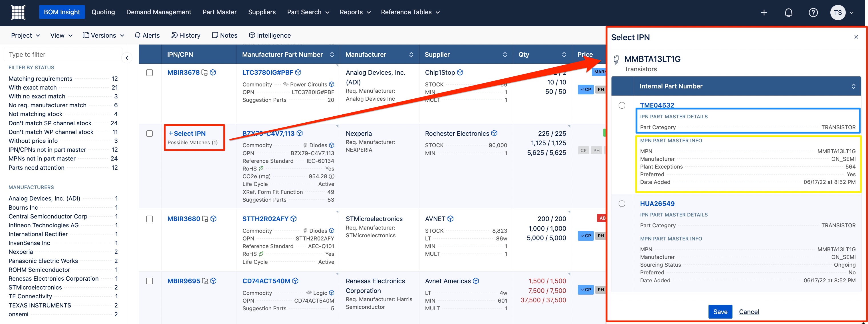
Task: Click cube icon beside CD74ACT540M
Action: coord(296,281)
